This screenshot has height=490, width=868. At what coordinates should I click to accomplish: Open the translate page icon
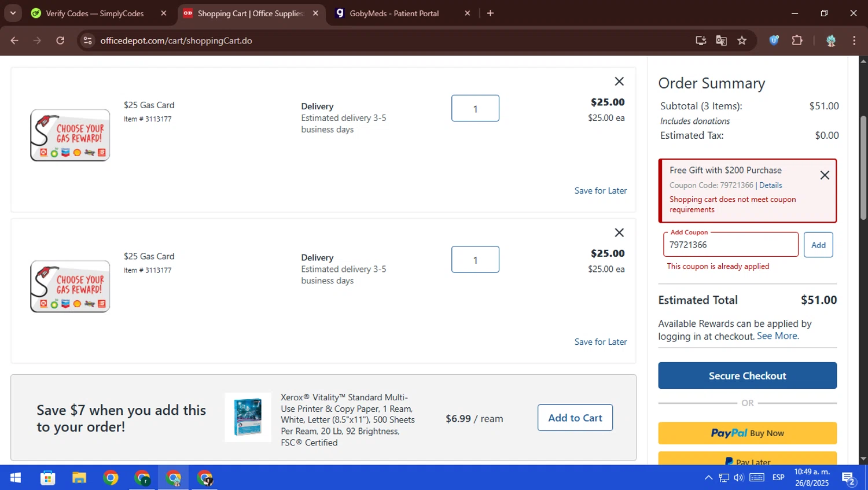coord(721,40)
